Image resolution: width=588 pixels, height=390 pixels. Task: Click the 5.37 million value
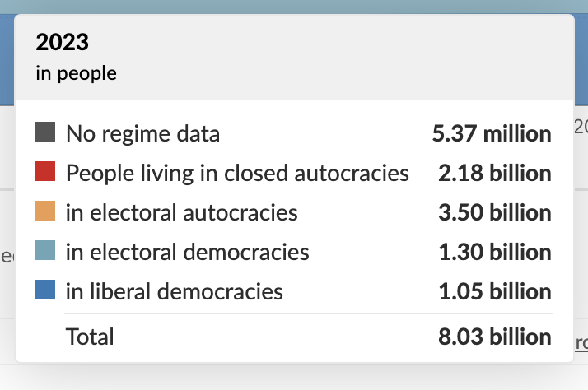coord(492,133)
